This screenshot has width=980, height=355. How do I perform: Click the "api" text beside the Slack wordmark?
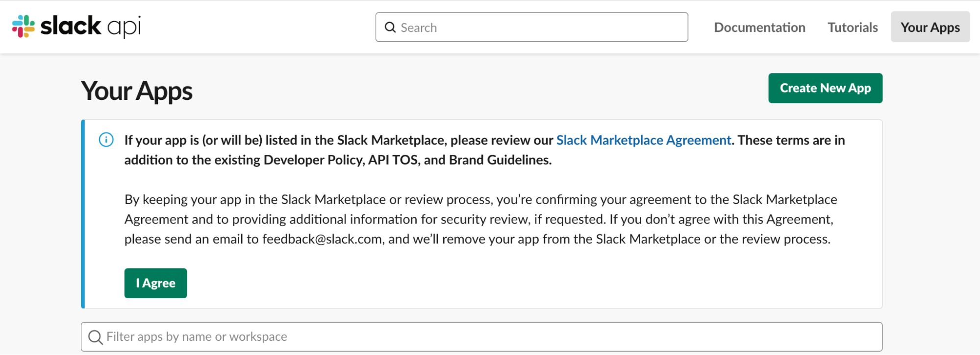click(124, 27)
